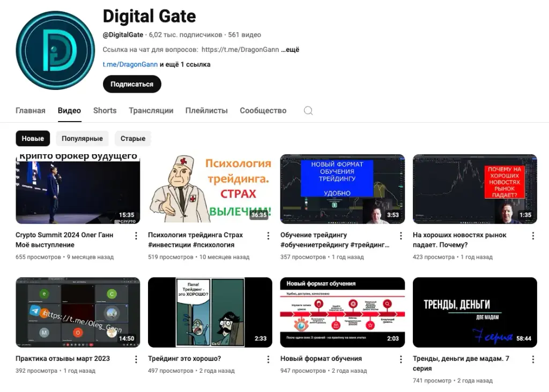Open options menu for Crypto Summit 2024 video
The height and width of the screenshot is (392, 549).
[x=136, y=236]
